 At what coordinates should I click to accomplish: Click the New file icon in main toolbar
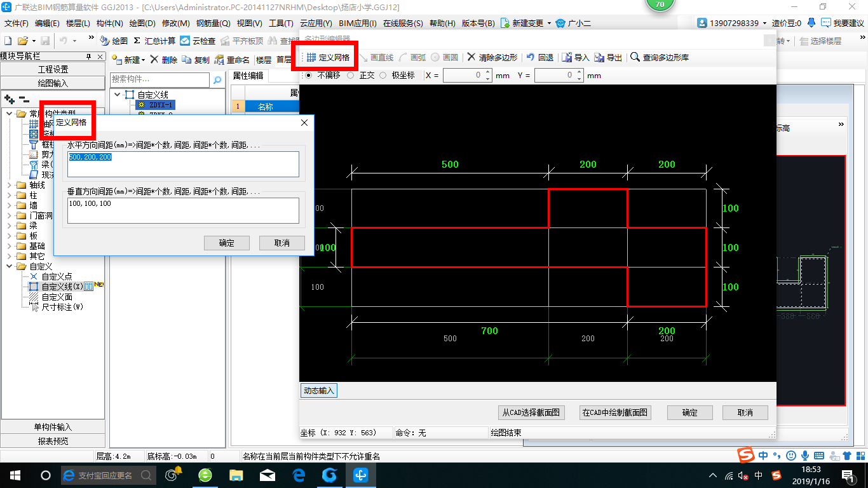[8, 41]
